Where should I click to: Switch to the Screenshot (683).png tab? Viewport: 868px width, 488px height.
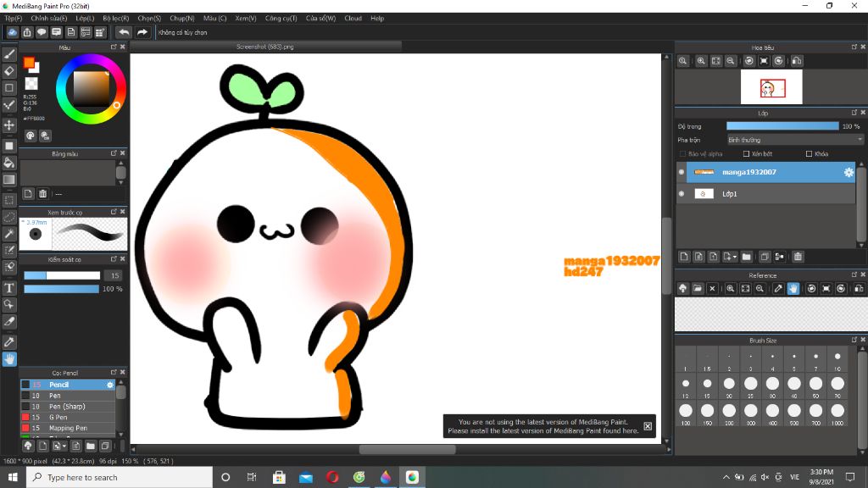click(265, 47)
